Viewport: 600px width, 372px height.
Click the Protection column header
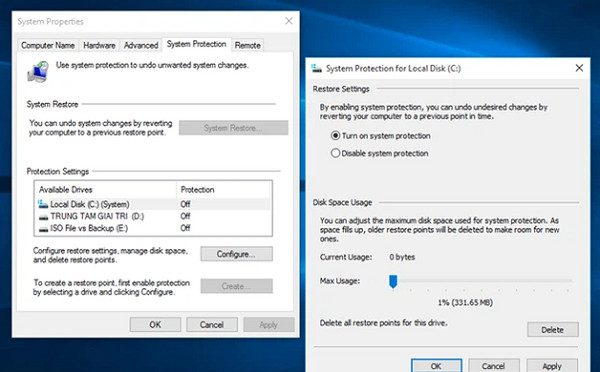[x=224, y=189]
